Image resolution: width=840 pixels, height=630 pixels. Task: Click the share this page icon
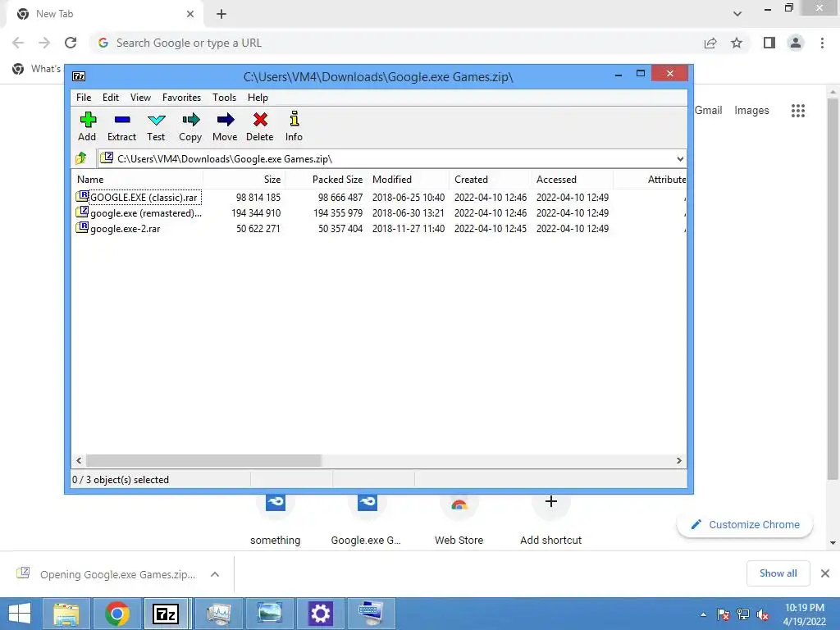click(x=710, y=43)
